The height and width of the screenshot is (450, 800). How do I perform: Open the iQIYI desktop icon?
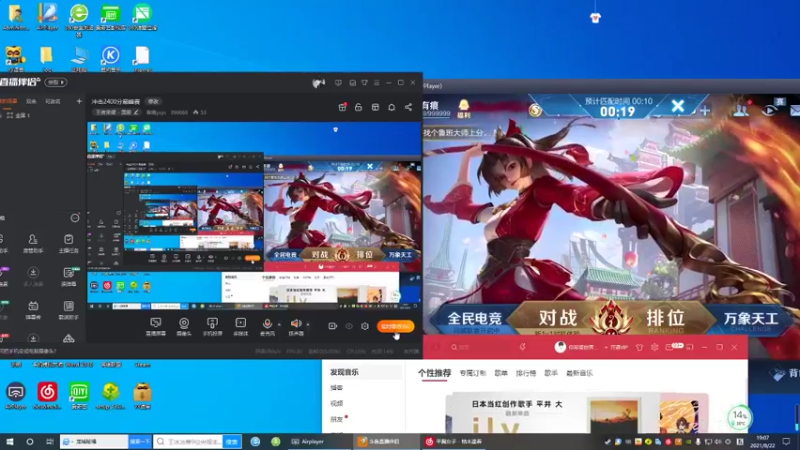point(79,395)
